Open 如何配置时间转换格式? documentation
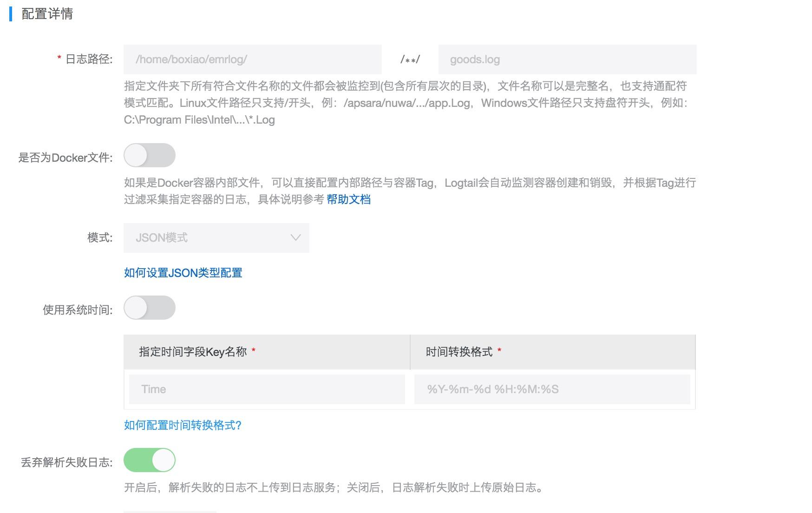The width and height of the screenshot is (812, 513). tap(182, 425)
